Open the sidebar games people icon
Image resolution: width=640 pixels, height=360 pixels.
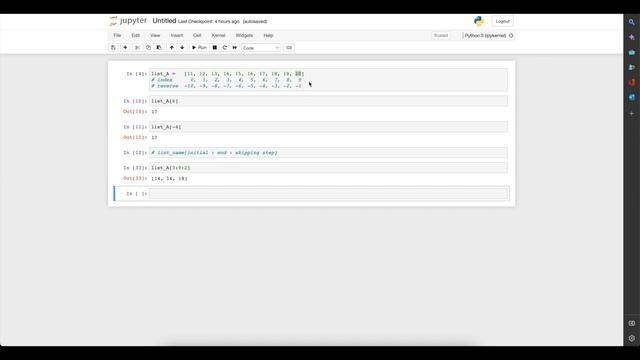point(632,67)
